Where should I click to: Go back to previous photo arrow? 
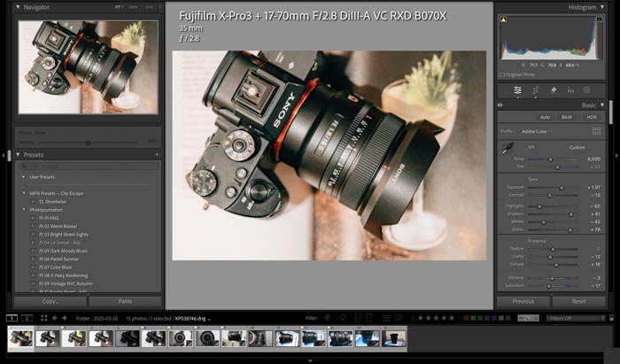pos(55,318)
